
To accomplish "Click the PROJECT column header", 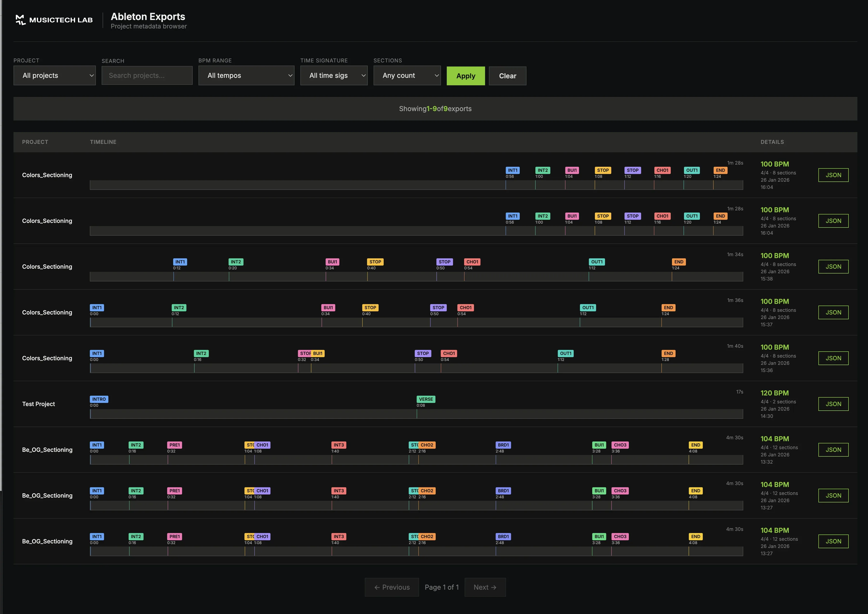I will [35, 142].
